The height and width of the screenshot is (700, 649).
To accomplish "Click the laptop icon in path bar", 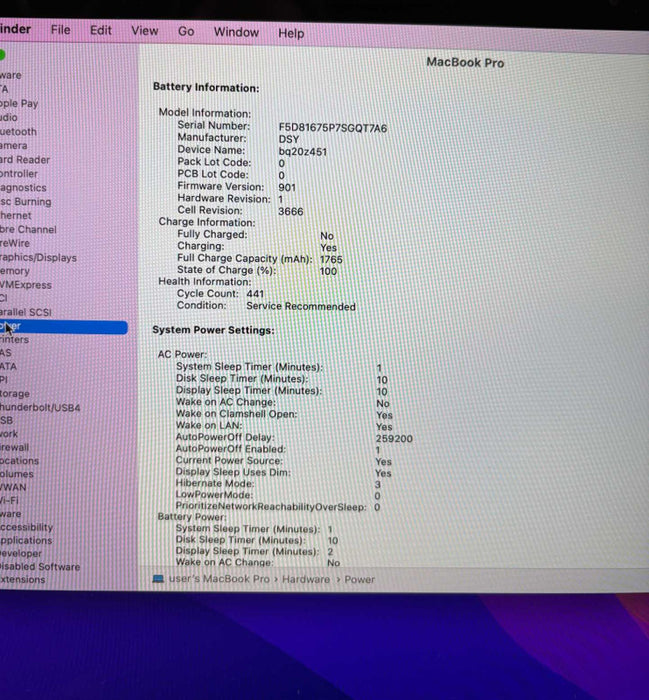I will coord(158,579).
